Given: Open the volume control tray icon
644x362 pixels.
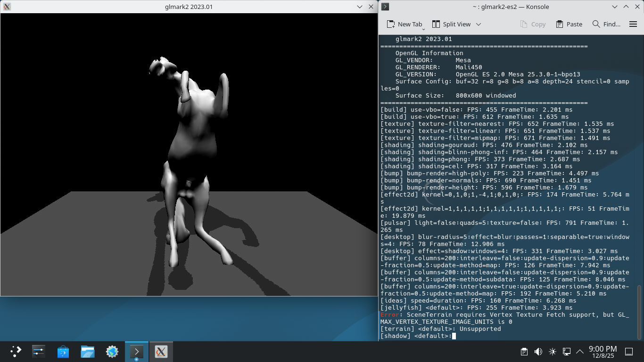Looking at the screenshot, I should (x=538, y=352).
